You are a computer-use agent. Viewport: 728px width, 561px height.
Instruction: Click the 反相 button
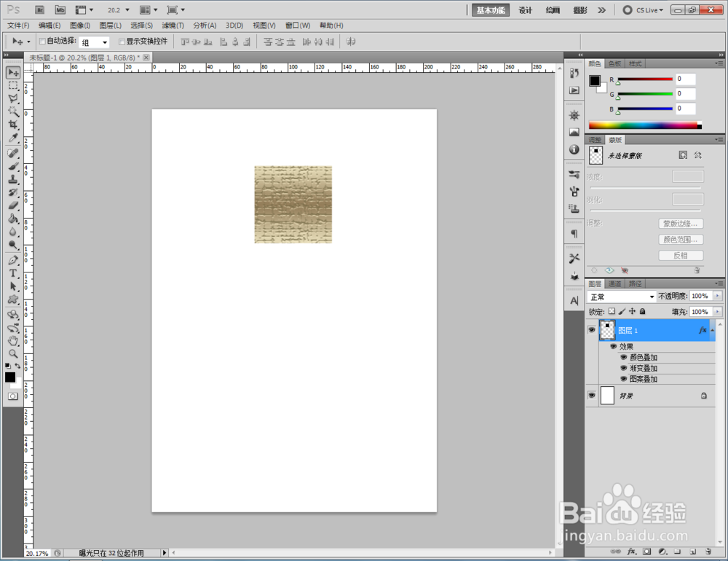pyautogui.click(x=681, y=256)
